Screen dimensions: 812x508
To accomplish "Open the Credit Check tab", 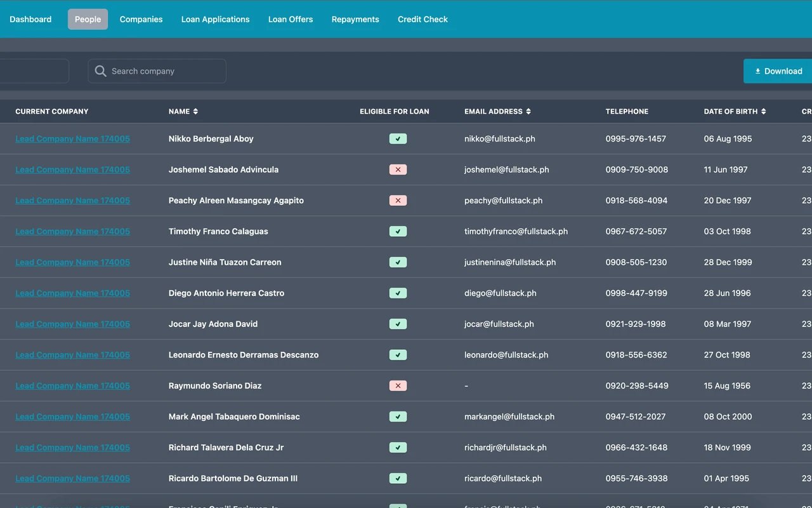I will coord(422,19).
